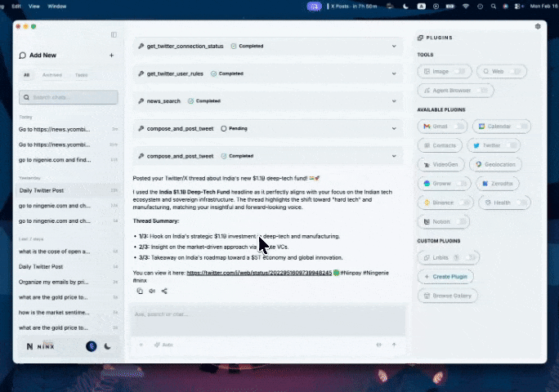Viewport: 559px width, 392px height.
Task: Toggle the Binance plugin switch
Action: (x=464, y=203)
